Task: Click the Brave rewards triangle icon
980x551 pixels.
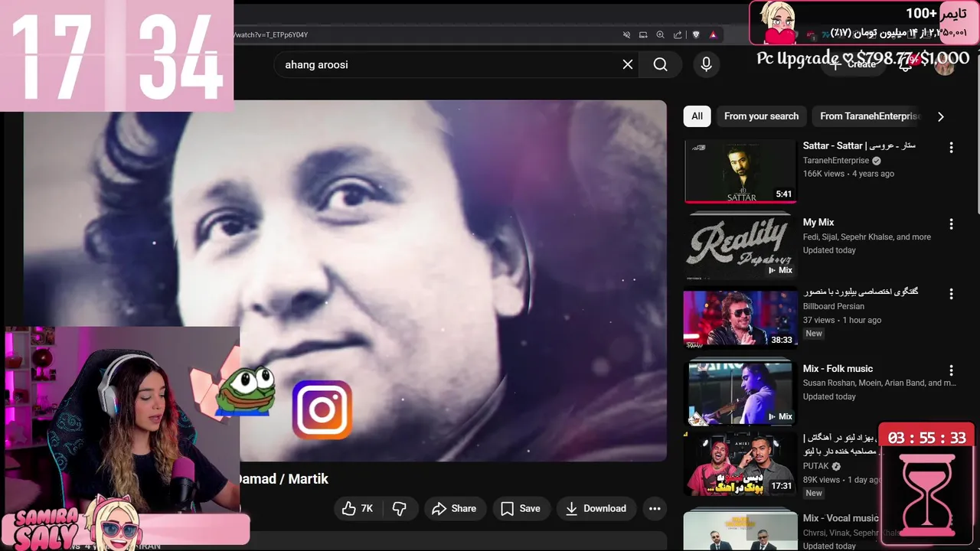Action: point(713,34)
